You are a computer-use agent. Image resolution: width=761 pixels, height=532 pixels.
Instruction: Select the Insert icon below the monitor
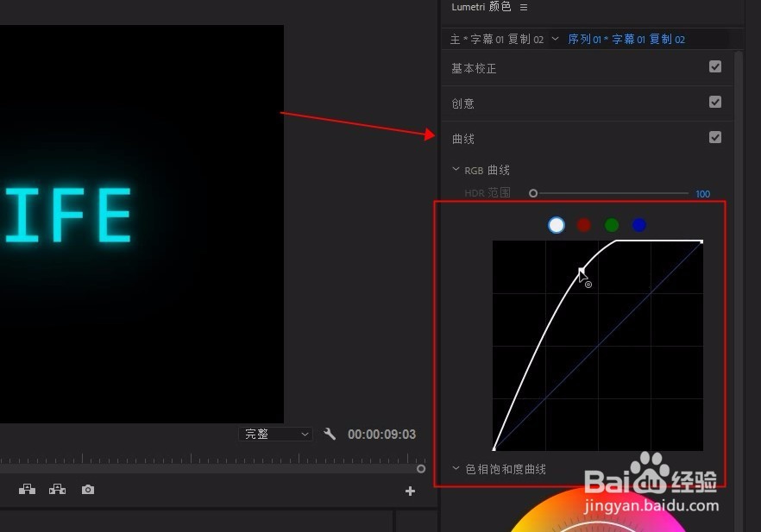pos(27,489)
